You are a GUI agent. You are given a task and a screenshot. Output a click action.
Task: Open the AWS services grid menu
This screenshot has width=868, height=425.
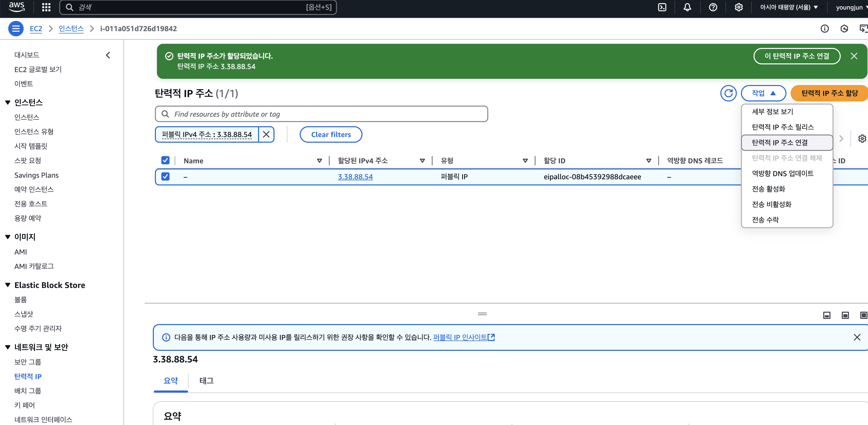point(46,7)
